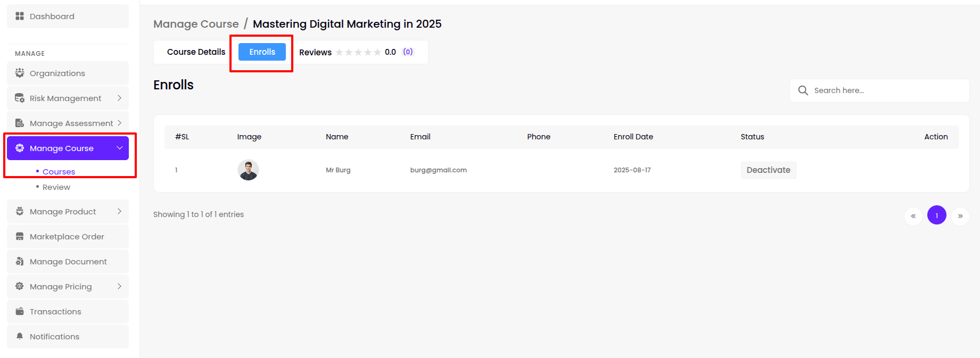Click the Notifications bell icon
Screen dimensions: 980x358
[20, 336]
